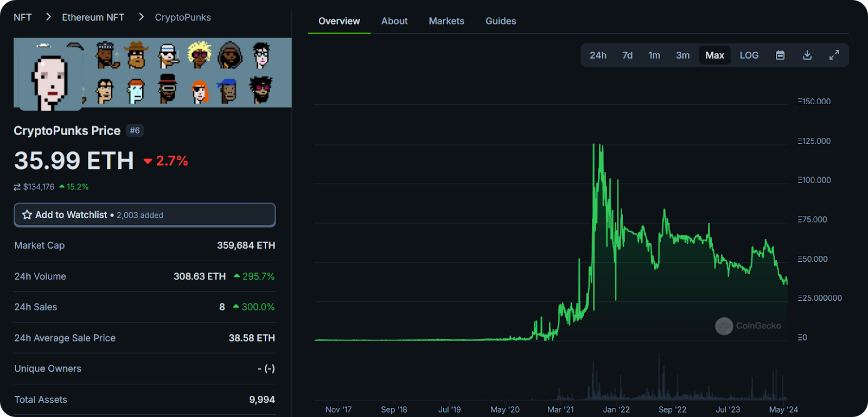Image resolution: width=868 pixels, height=417 pixels.
Task: Click the Jan '22 x-axis label
Action: point(616,409)
